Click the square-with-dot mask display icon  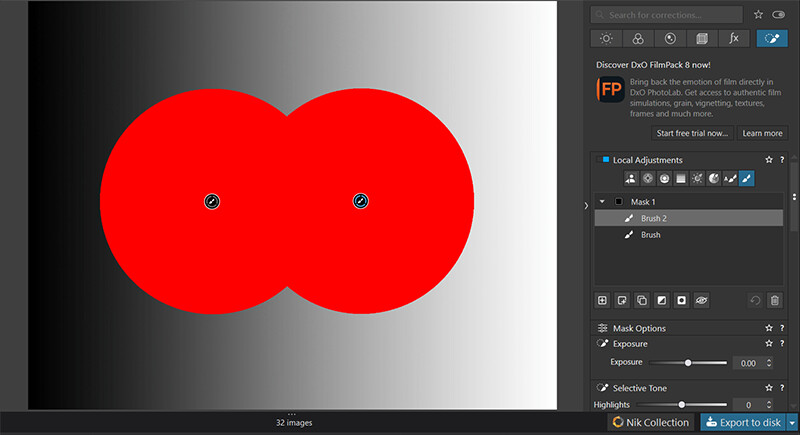[x=682, y=300]
